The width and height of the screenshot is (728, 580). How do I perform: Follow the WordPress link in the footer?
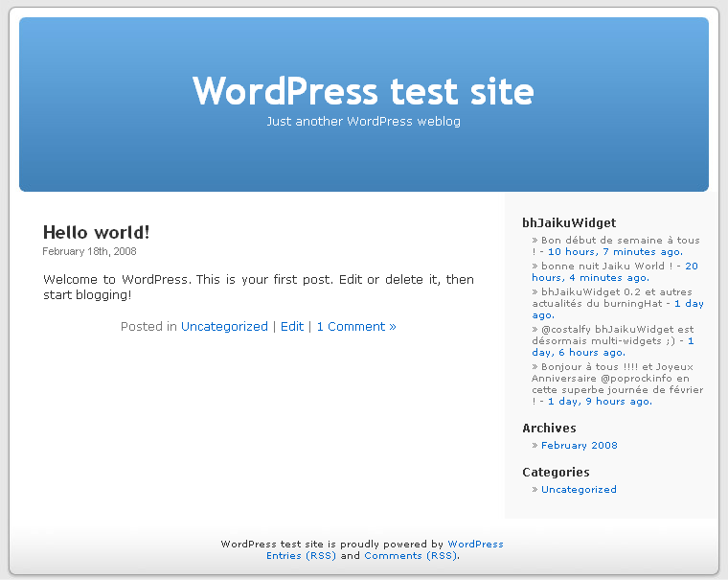pyautogui.click(x=475, y=544)
